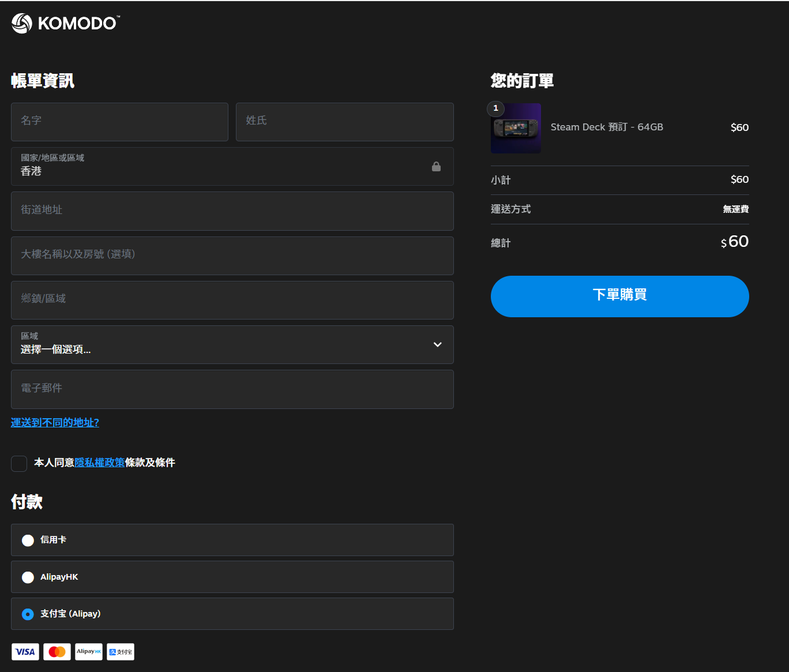Click the Mastercard icon

tap(57, 652)
